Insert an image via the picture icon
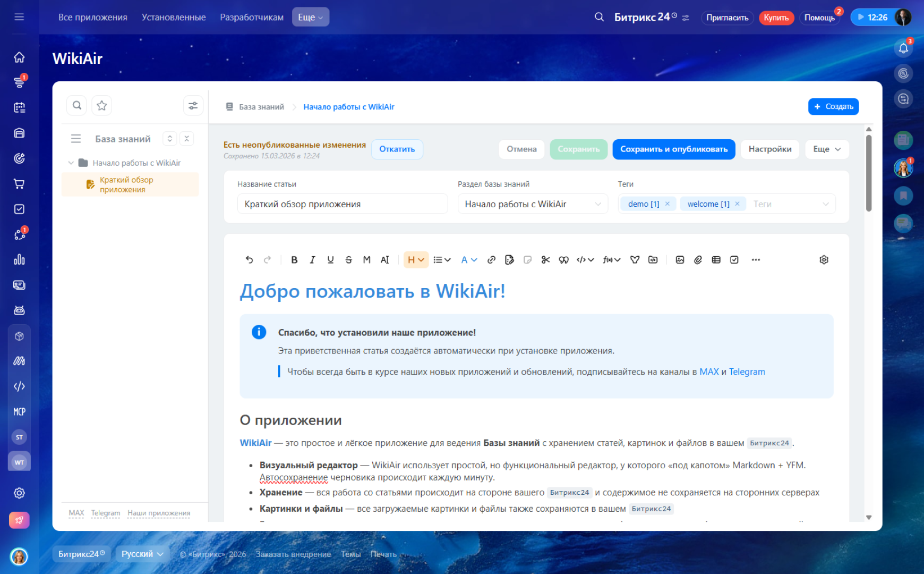 pos(680,260)
